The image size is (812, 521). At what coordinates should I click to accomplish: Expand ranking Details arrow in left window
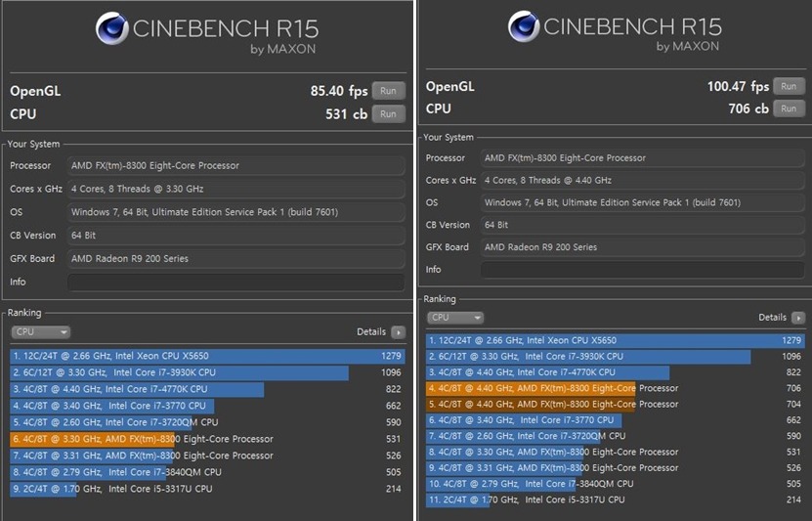399,332
